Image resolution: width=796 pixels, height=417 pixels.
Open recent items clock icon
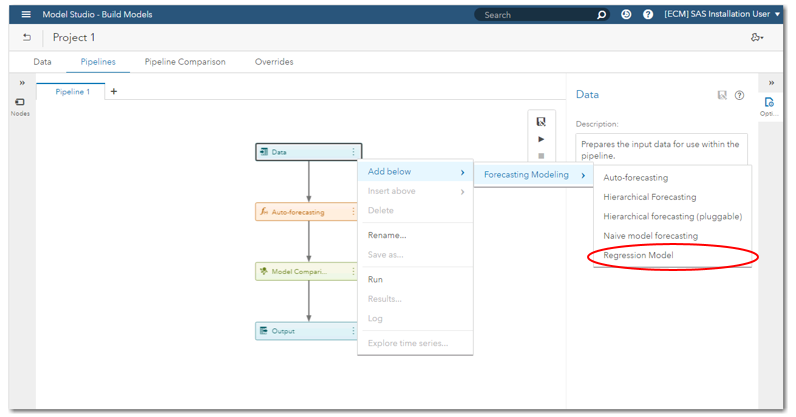coord(626,14)
